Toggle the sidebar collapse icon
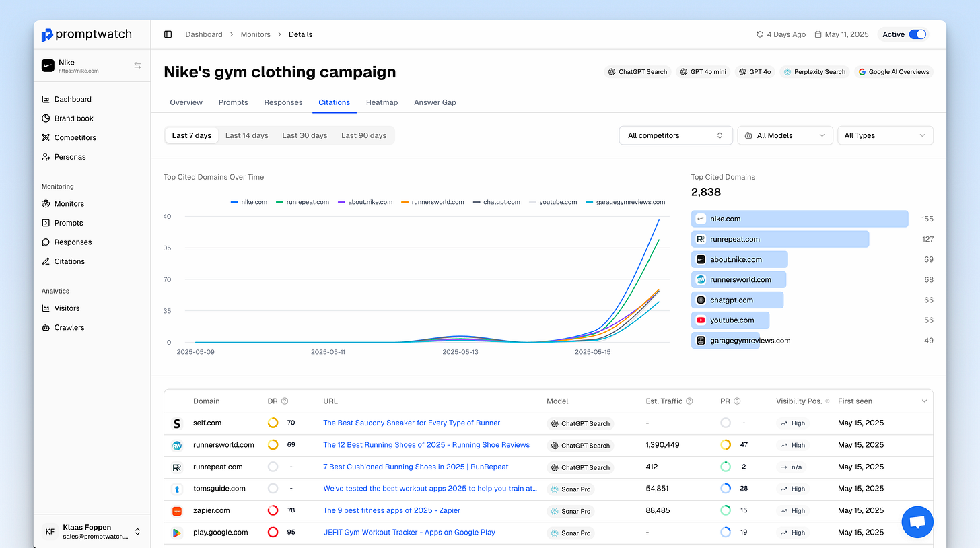 point(168,34)
